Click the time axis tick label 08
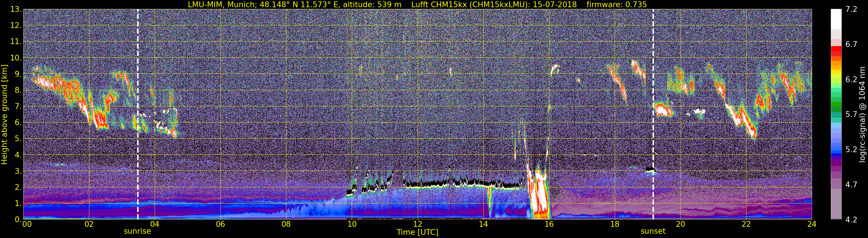Image resolution: width=868 pixels, height=238 pixels. pyautogui.click(x=286, y=224)
